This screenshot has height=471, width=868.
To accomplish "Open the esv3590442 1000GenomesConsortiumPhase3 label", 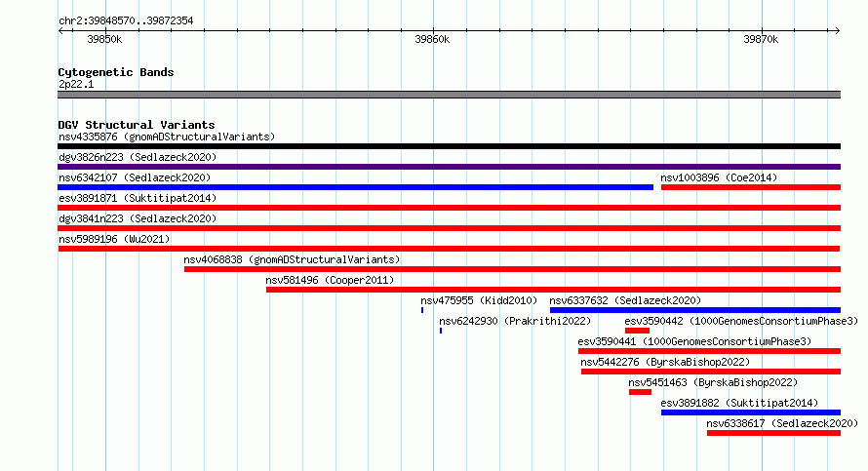I will [x=741, y=321].
